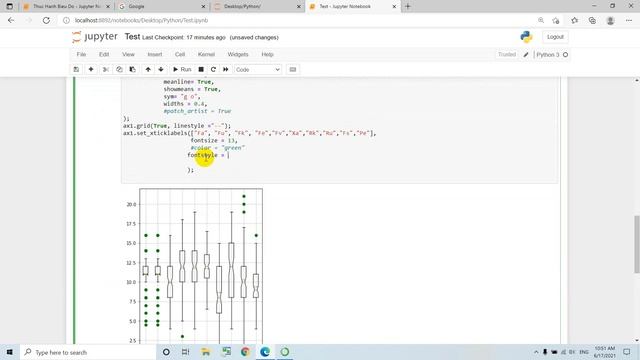Insert cell below with the plus icon
The width and height of the screenshot is (640, 360).
91,69
